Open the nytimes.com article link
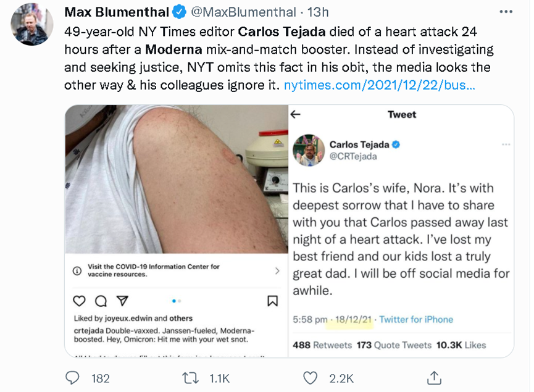The image size is (534, 392). (x=379, y=85)
